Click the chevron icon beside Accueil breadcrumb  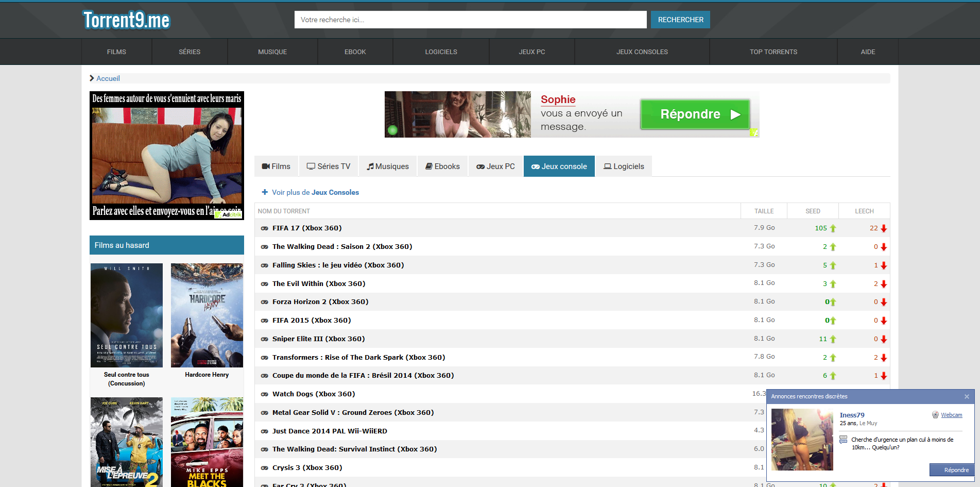(x=92, y=78)
